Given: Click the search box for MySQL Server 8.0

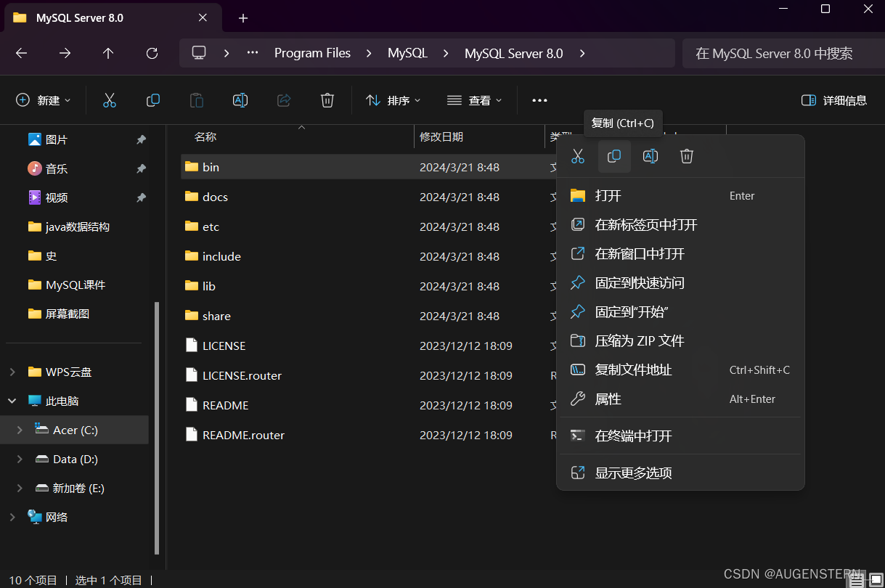Looking at the screenshot, I should [783, 53].
